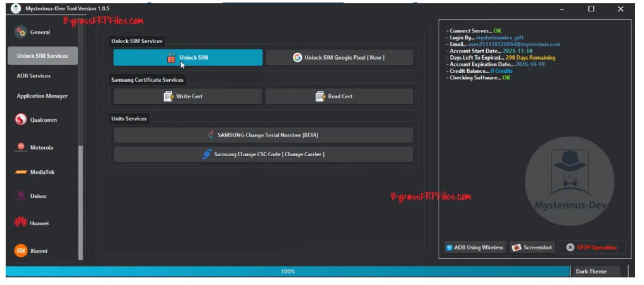The image size is (644, 285).
Task: Click the Write Cert button
Action: 188,96
